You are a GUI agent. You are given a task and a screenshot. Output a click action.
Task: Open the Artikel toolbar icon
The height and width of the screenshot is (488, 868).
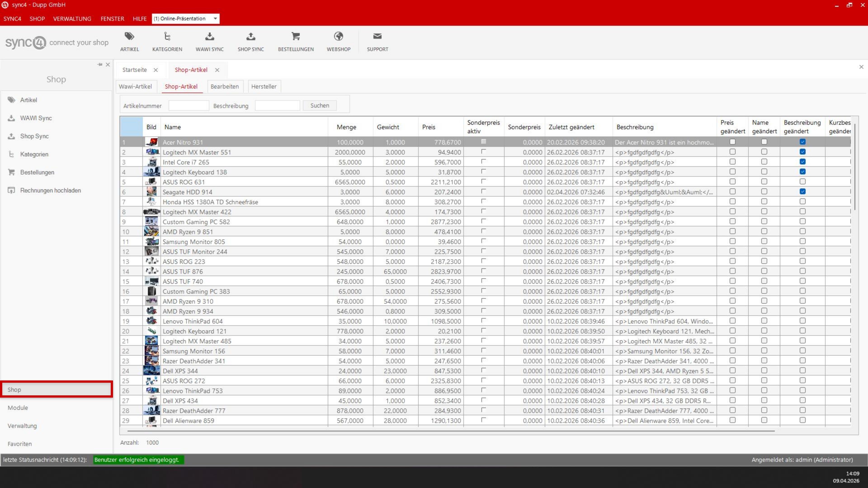click(129, 36)
